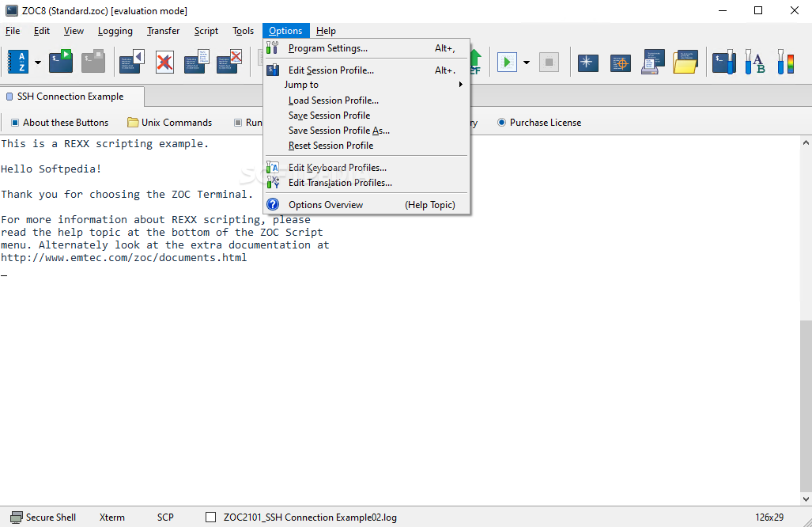The width and height of the screenshot is (812, 527).
Task: Click the session profile terminal-with-tube toolbar icon
Action: click(724, 62)
